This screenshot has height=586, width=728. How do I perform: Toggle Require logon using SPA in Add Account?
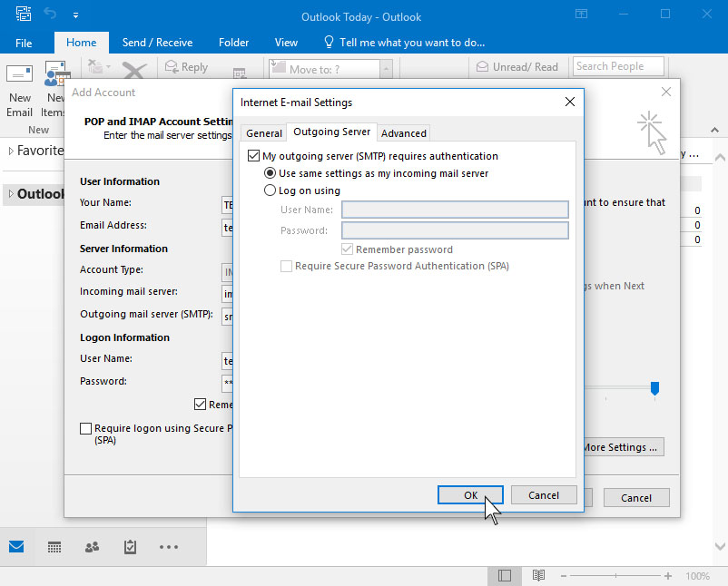[86, 428]
